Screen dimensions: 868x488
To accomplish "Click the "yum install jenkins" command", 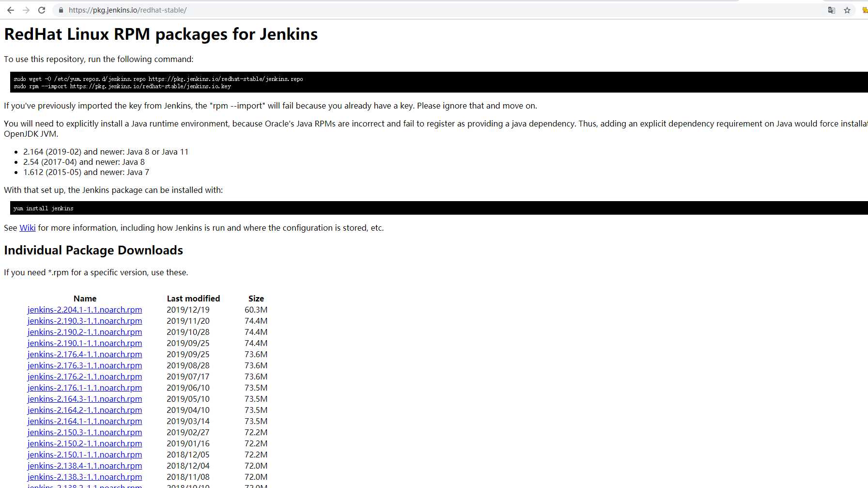I will (44, 208).
